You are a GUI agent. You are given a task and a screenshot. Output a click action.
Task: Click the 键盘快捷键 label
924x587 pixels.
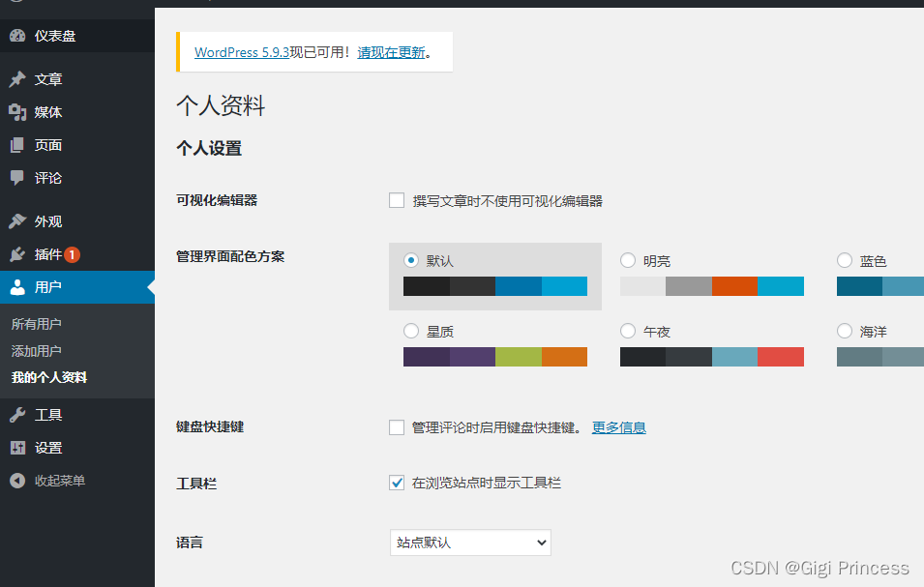click(210, 426)
